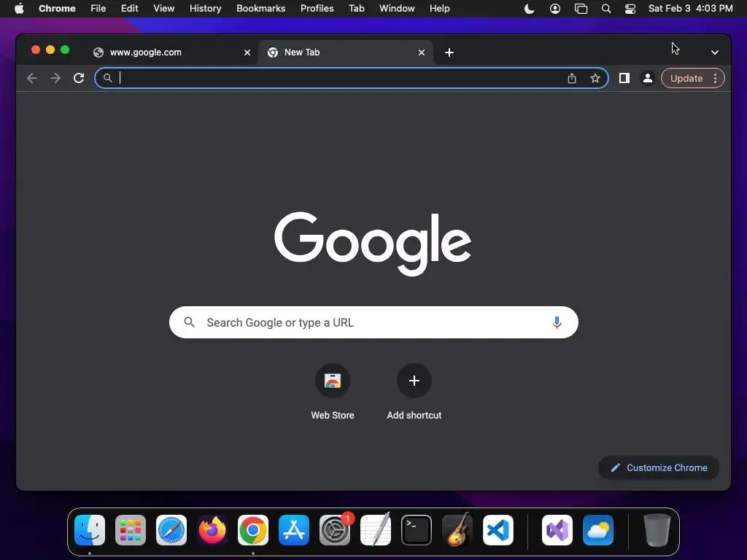Click Customize Chrome
The height and width of the screenshot is (560, 747).
coord(659,467)
